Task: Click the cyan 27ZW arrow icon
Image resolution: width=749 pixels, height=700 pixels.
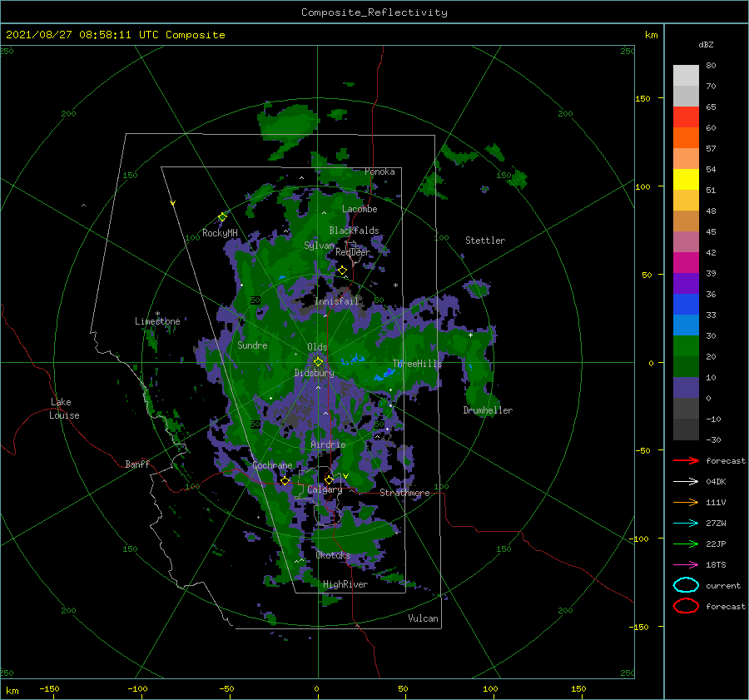Action: tap(686, 524)
